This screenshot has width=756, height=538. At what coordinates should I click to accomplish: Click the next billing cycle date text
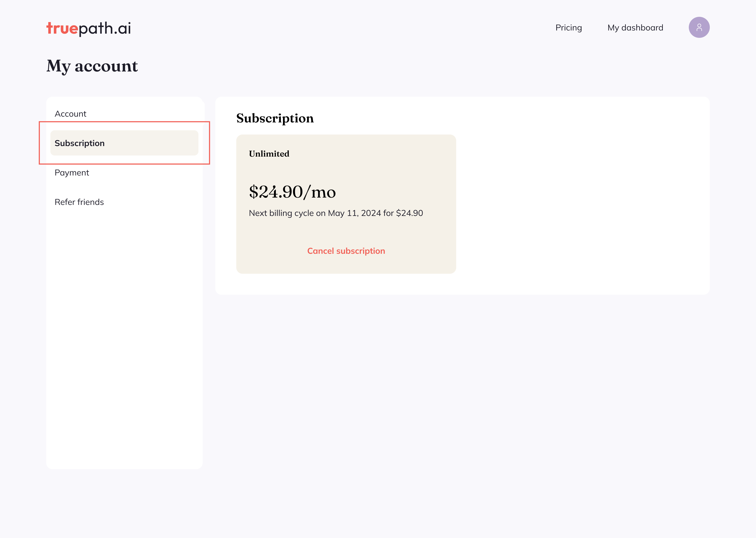[336, 213]
